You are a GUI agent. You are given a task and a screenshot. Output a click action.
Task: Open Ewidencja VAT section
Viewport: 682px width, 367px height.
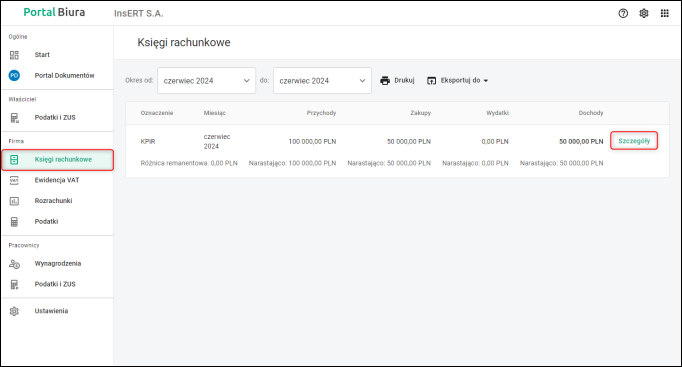click(57, 180)
